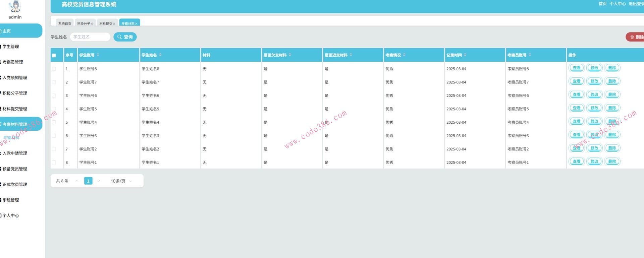Image resolution: width=644 pixels, height=258 pixels.
Task: View details of the 学生账号8 row
Action: [x=577, y=68]
